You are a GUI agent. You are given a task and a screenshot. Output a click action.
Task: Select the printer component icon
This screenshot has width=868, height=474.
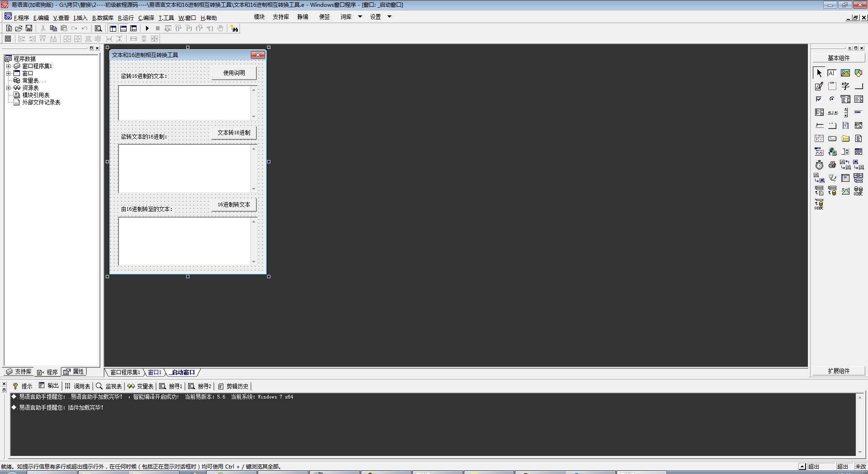coord(832,165)
